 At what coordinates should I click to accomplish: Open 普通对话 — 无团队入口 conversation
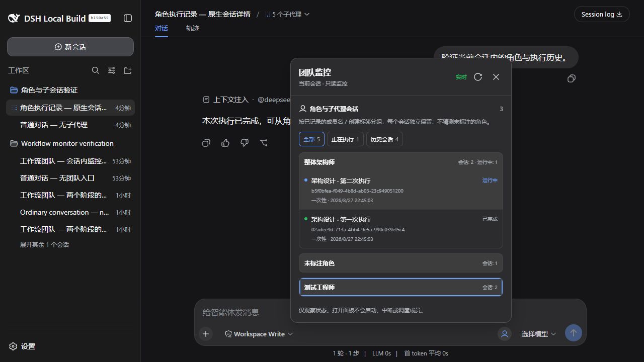coord(70,178)
